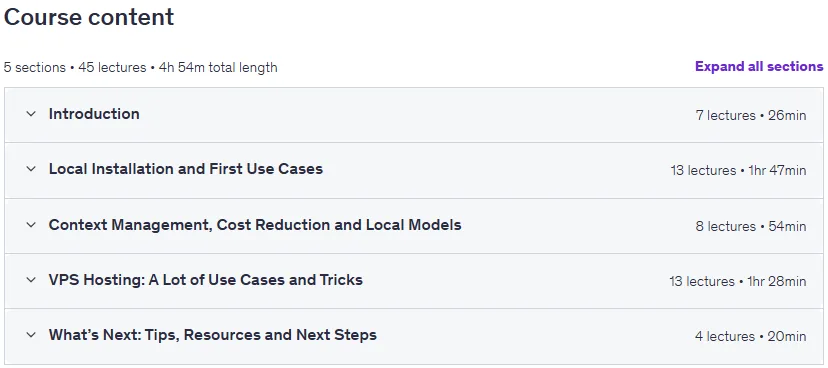Click Expand all sections link
828x368 pixels.
click(759, 67)
